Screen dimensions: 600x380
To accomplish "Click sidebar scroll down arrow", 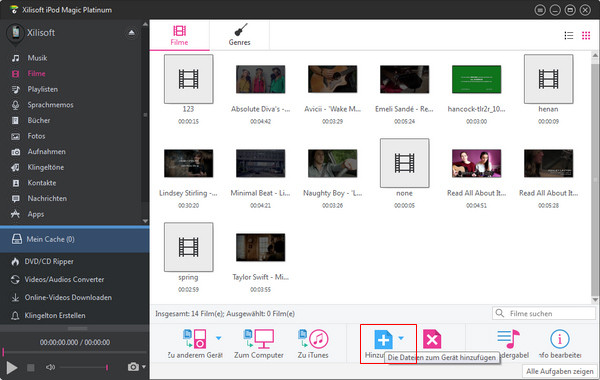I will [145, 221].
